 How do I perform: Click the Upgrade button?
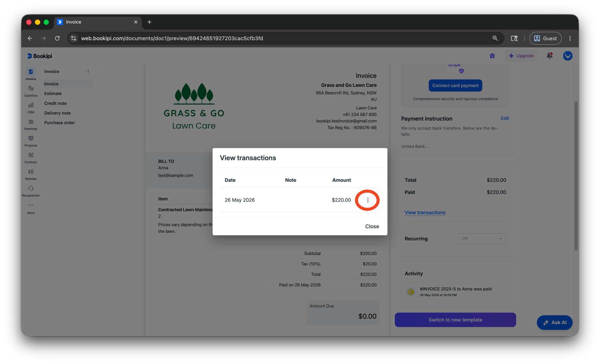[521, 56]
